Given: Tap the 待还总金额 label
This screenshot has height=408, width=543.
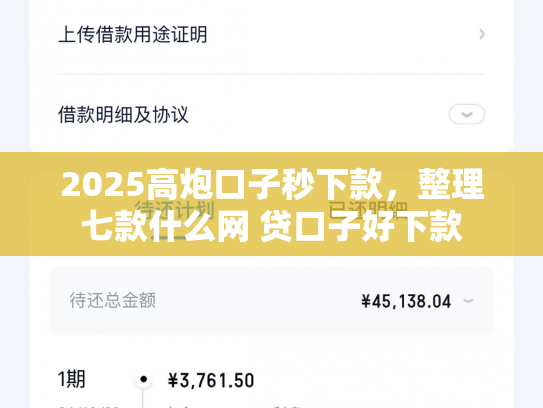Looking at the screenshot, I should point(113,300).
